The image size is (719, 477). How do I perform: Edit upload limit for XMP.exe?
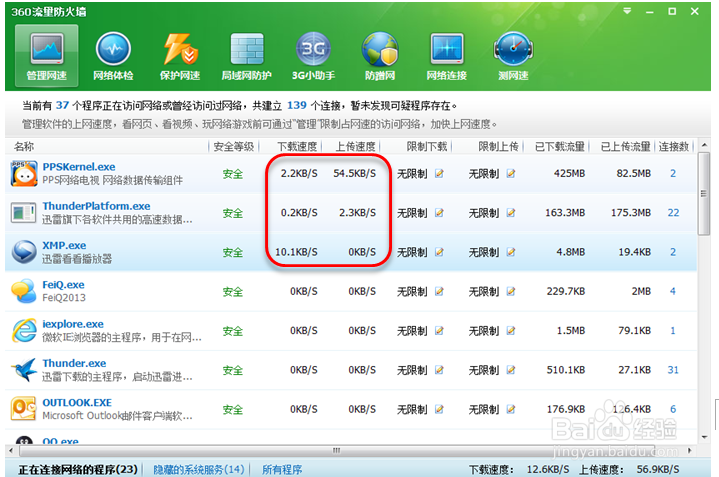[511, 252]
